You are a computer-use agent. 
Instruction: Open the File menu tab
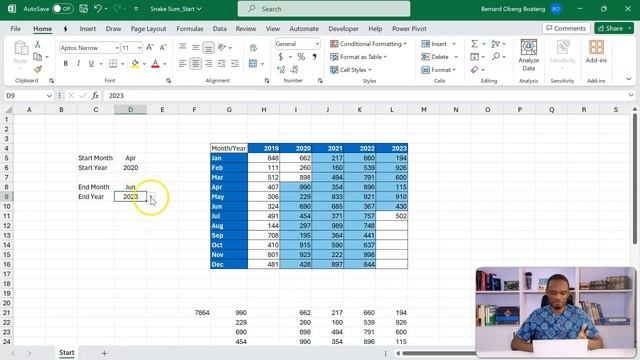[x=16, y=29]
